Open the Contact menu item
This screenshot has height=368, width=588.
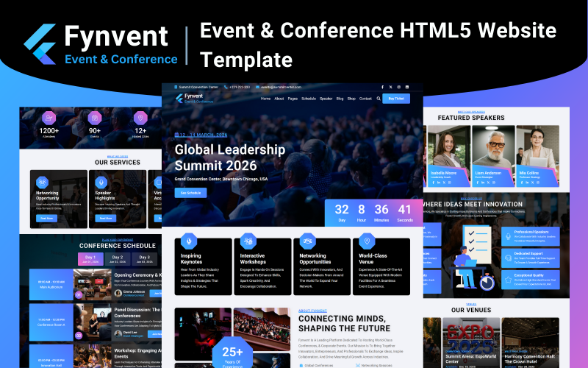coord(365,99)
